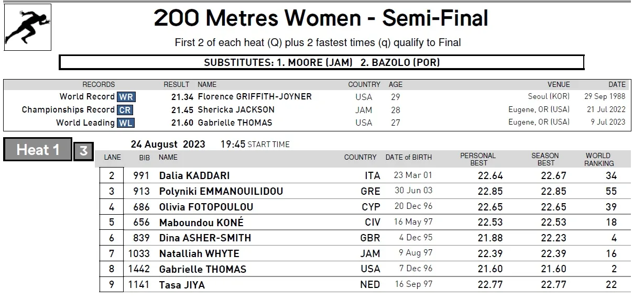Click the Heat 1 label box

(x=38, y=150)
